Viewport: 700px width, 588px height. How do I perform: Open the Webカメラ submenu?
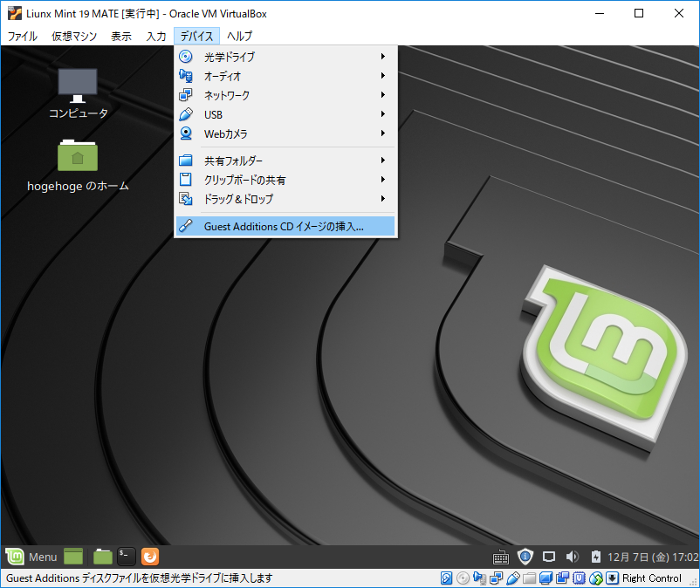click(285, 133)
